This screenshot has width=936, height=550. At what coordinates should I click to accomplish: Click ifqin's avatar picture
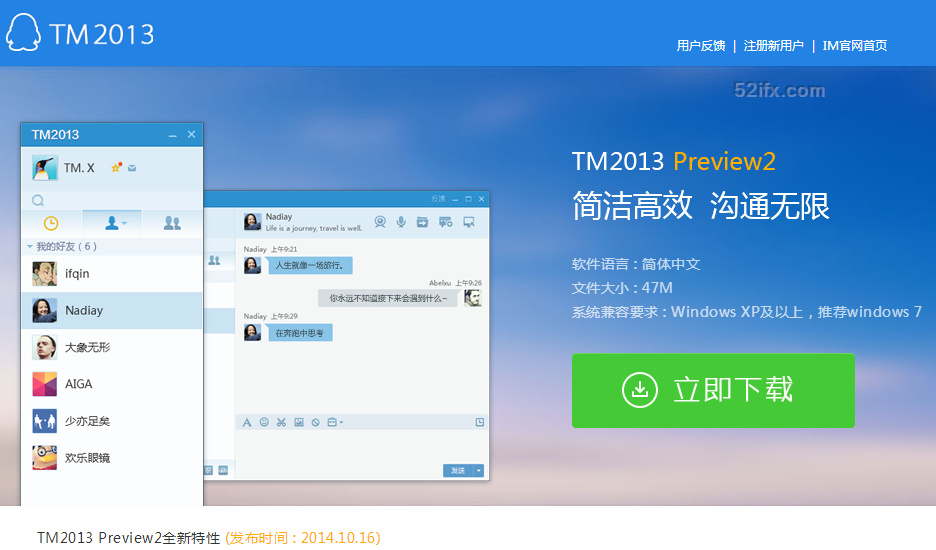click(45, 274)
